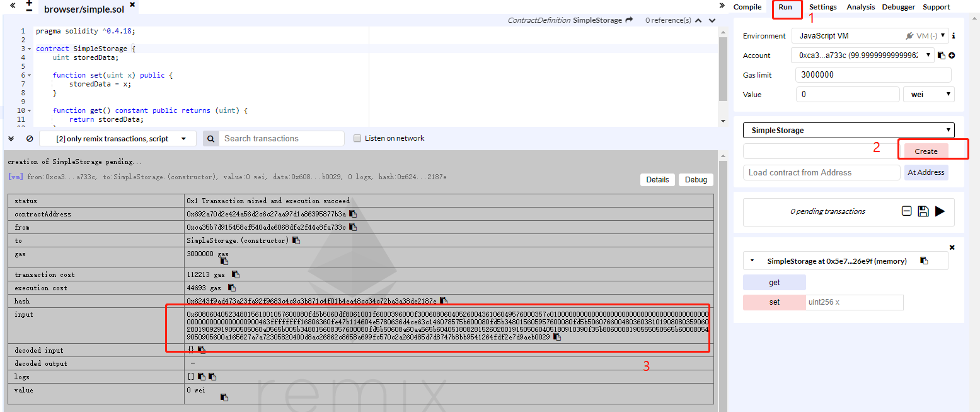Open the only remix transactions filter dropdown
This screenshot has width=980, height=412.
tap(118, 139)
